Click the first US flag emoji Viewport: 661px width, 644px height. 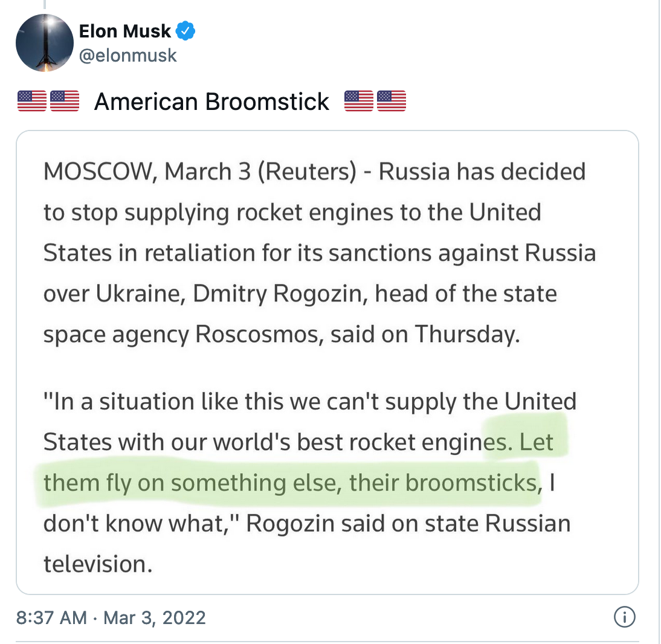32,101
